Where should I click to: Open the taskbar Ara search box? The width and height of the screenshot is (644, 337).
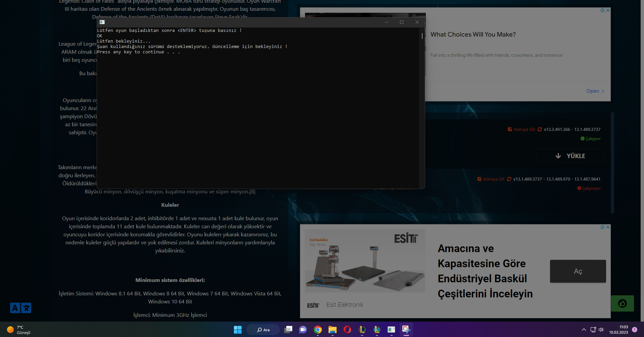[x=263, y=330]
